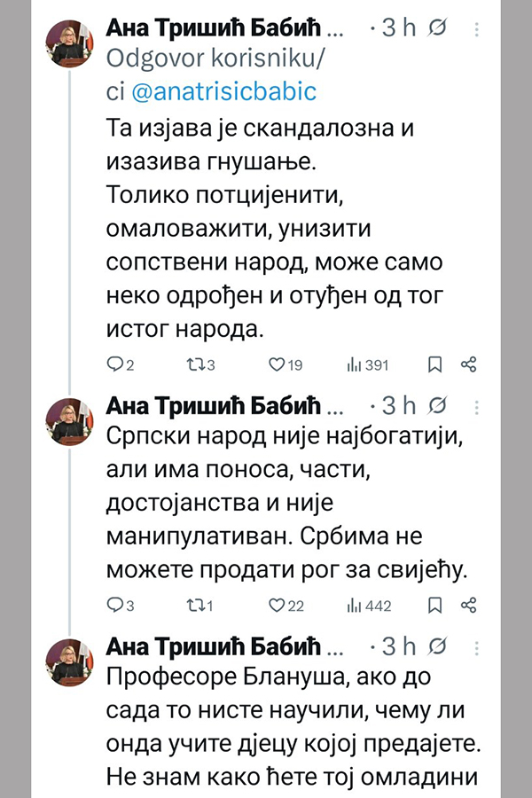
Task: Open three-dot menu on "Професоре Блануша" tweet
Action: tap(477, 645)
